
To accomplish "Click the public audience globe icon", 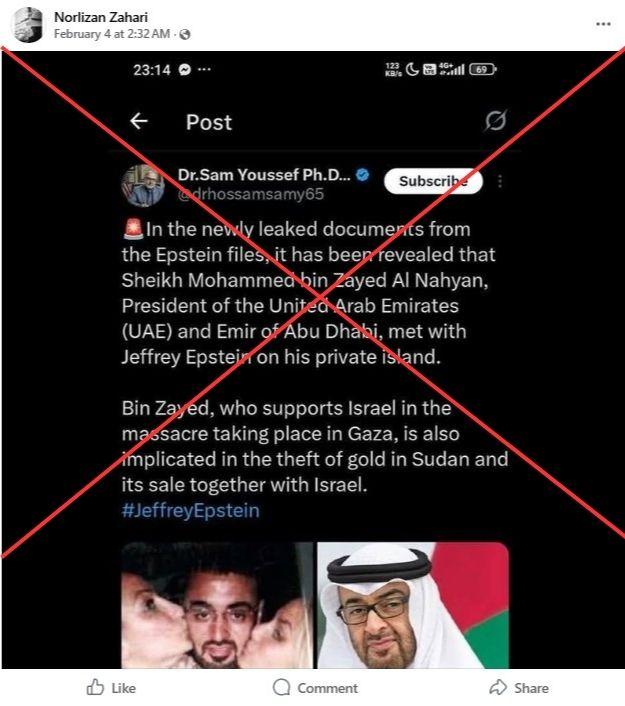I will (185, 34).
